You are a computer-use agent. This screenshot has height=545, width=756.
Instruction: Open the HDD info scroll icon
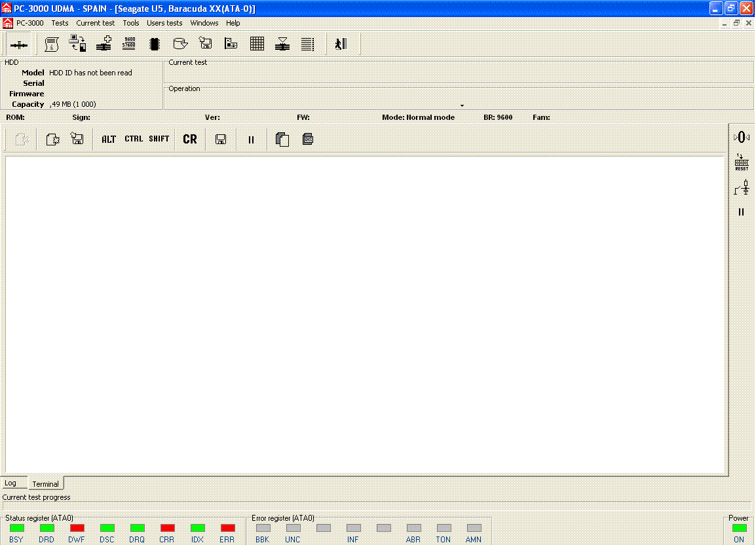coord(52,45)
